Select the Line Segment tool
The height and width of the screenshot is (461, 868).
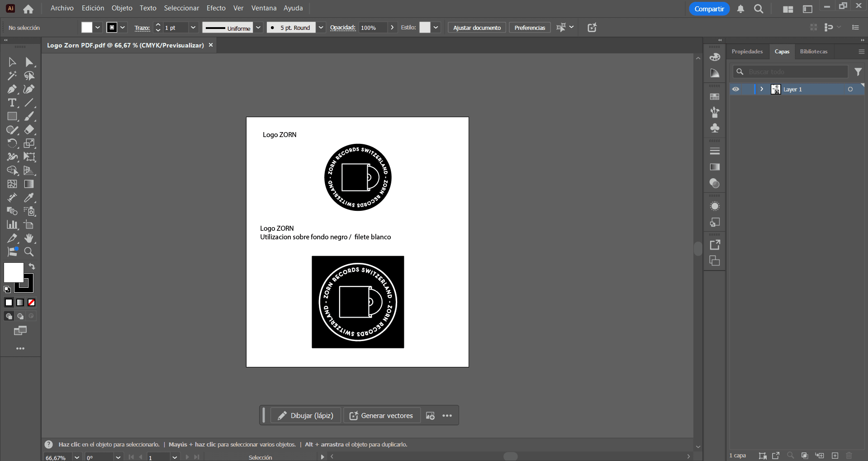tap(29, 103)
